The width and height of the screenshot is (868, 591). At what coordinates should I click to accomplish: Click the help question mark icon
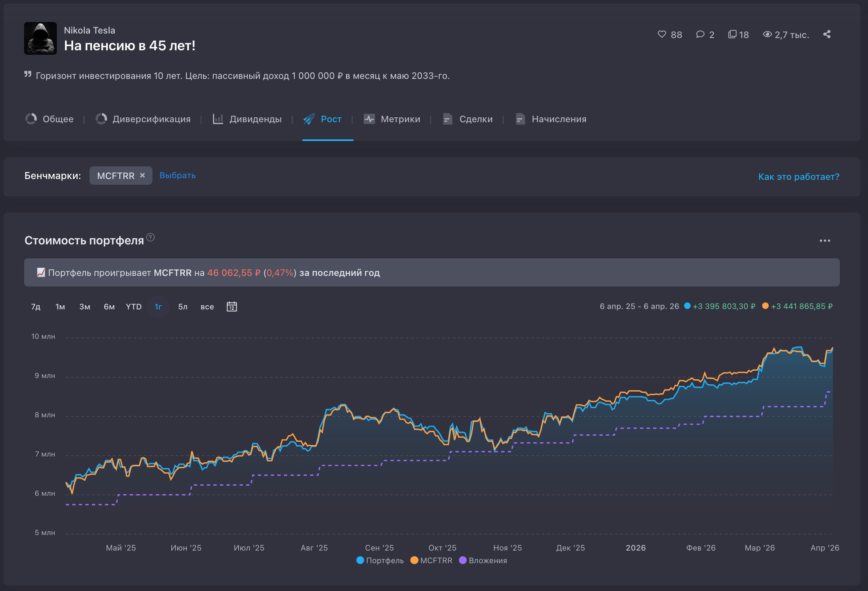pyautogui.click(x=150, y=237)
